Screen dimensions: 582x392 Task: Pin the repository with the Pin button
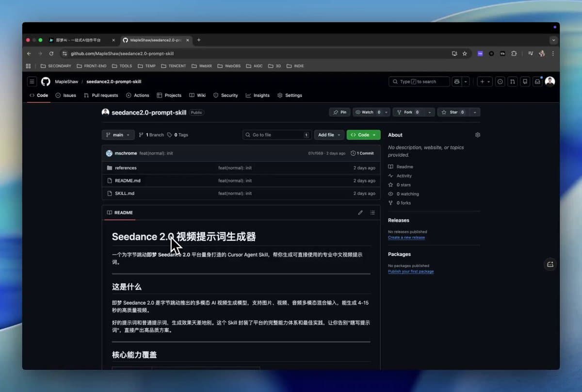click(x=339, y=112)
